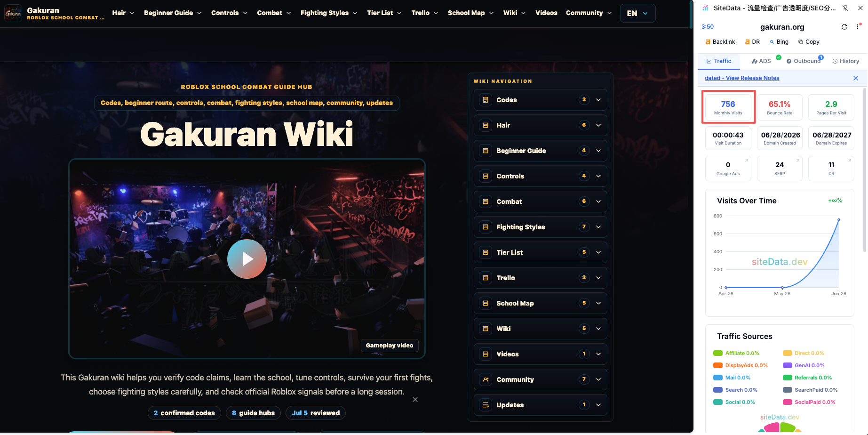Open the Wiki menu in top navigation bar

pyautogui.click(x=514, y=13)
